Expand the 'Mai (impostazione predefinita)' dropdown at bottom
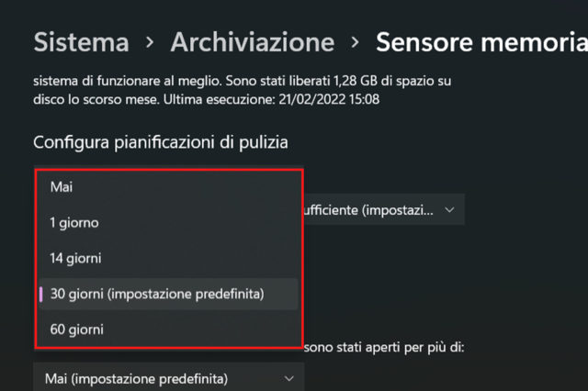This screenshot has width=588, height=391. pos(169,378)
